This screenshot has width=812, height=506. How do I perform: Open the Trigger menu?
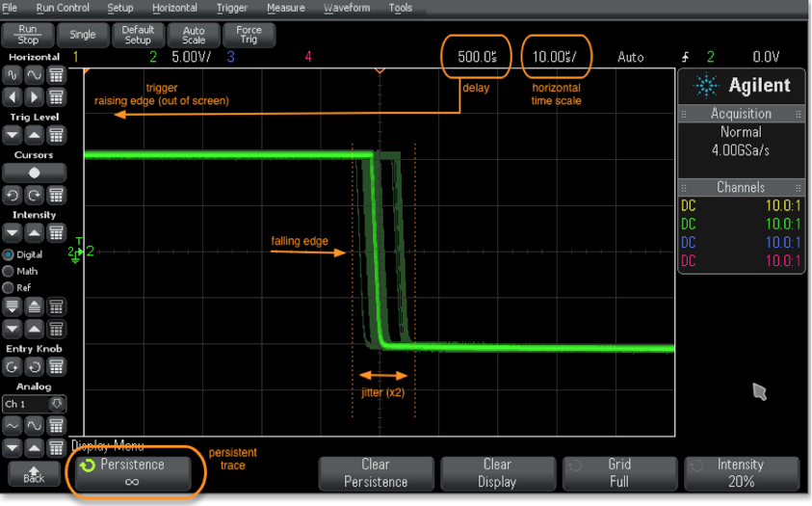(x=231, y=8)
